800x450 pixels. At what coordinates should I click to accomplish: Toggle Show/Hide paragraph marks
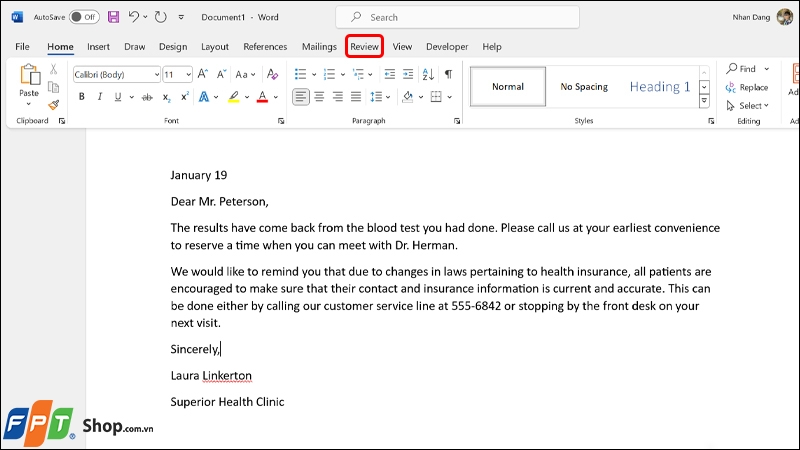448,74
